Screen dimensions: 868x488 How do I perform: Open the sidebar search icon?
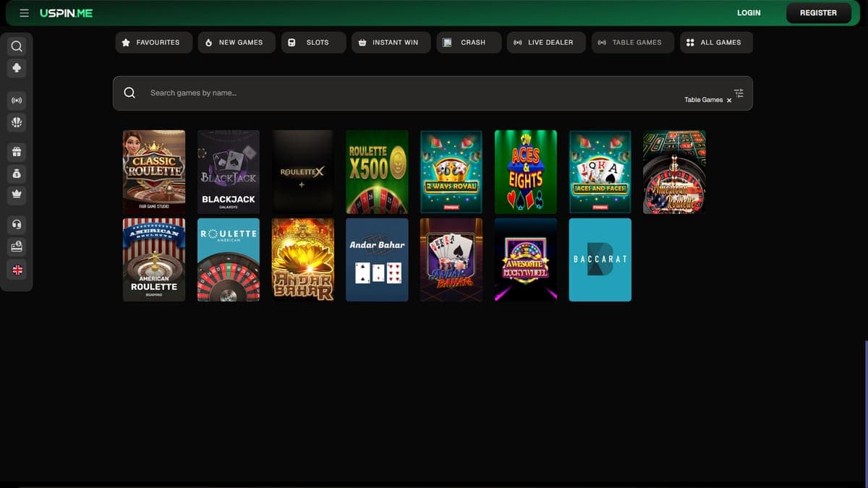click(x=17, y=46)
